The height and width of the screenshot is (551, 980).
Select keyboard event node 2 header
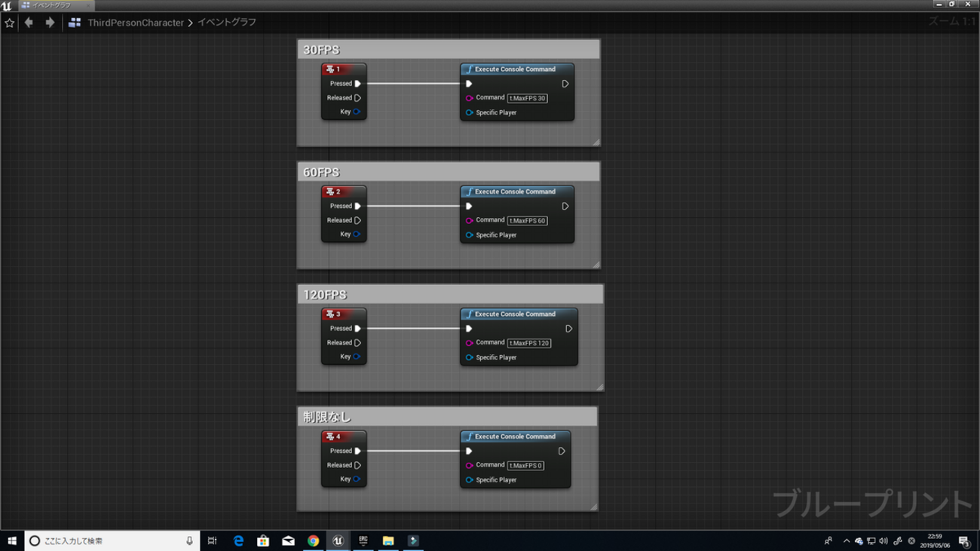(344, 191)
